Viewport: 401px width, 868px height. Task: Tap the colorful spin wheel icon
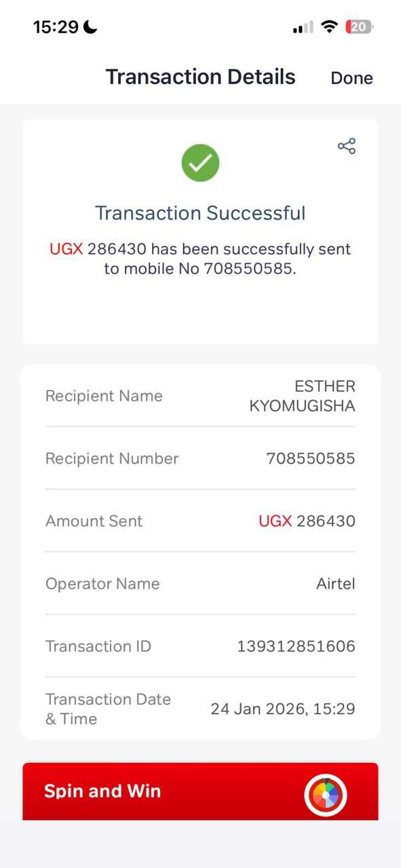pos(326,795)
